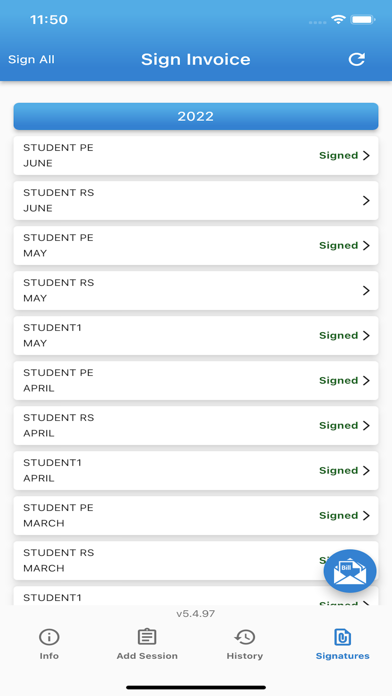Switch to the Add Session tab label

tap(147, 656)
